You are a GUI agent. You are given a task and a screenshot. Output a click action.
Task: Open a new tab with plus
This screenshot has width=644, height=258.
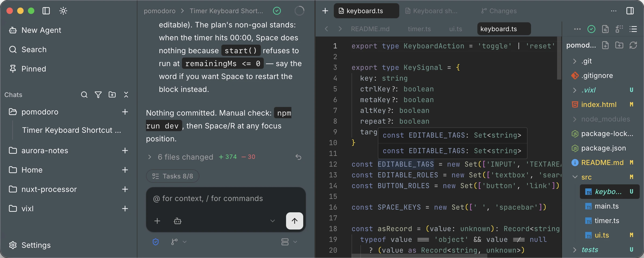click(325, 11)
